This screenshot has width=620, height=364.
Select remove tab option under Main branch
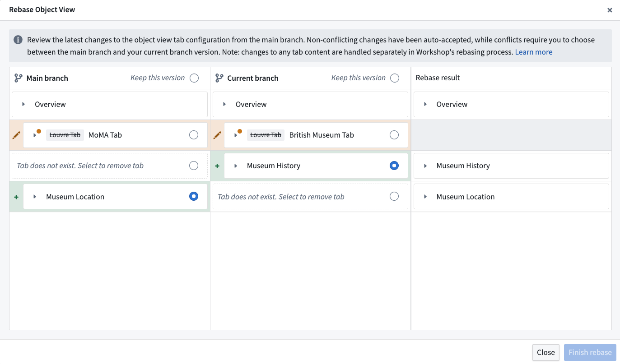tap(193, 166)
